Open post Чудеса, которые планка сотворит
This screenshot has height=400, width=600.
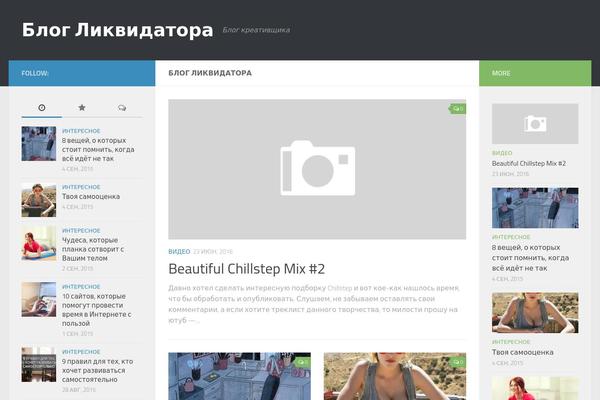coord(93,249)
